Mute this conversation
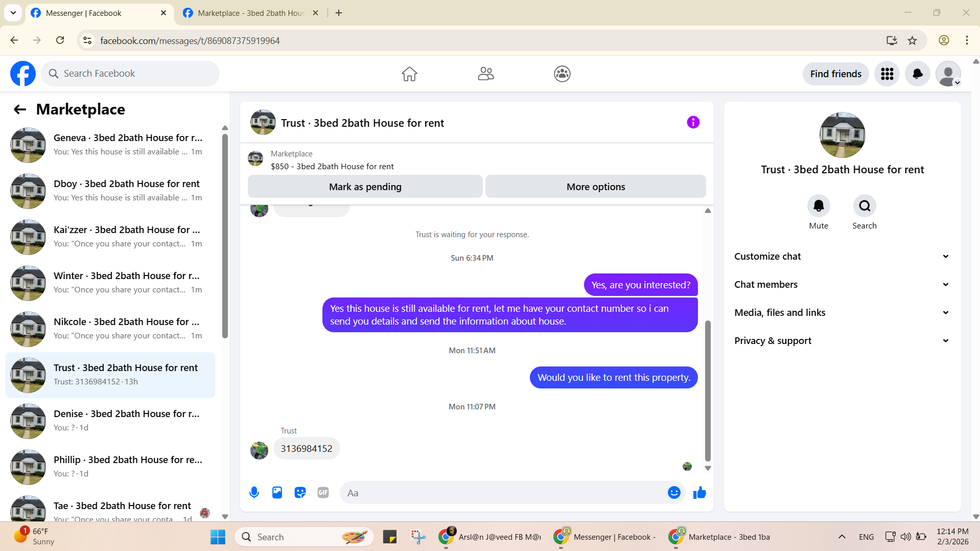The height and width of the screenshot is (551, 980). point(819,206)
